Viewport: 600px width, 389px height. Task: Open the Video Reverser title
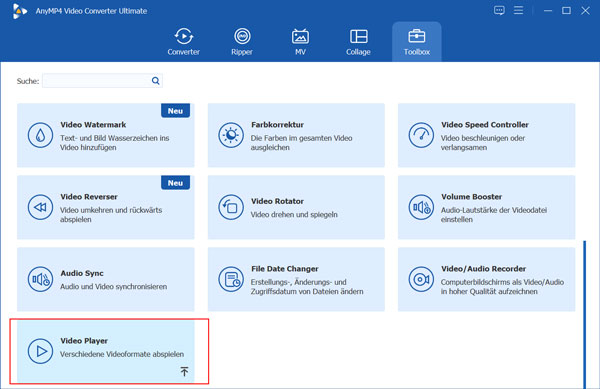coord(89,197)
